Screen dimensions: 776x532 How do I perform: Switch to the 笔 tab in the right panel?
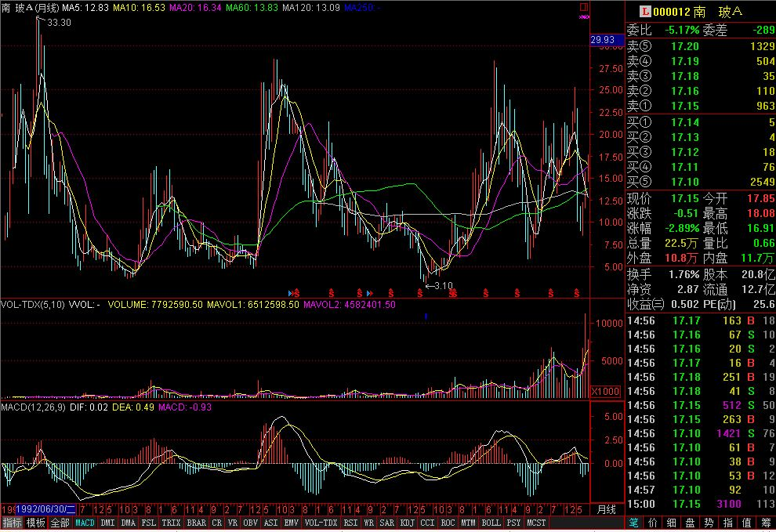[x=633, y=523]
